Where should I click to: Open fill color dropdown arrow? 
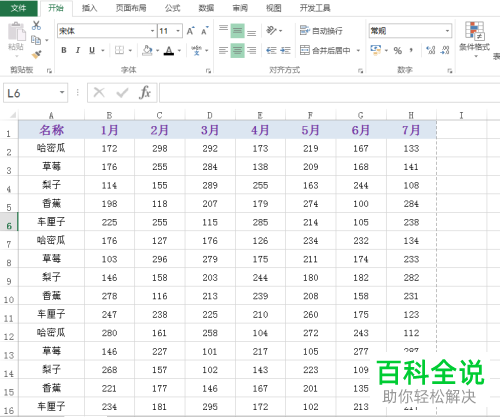pos(157,51)
